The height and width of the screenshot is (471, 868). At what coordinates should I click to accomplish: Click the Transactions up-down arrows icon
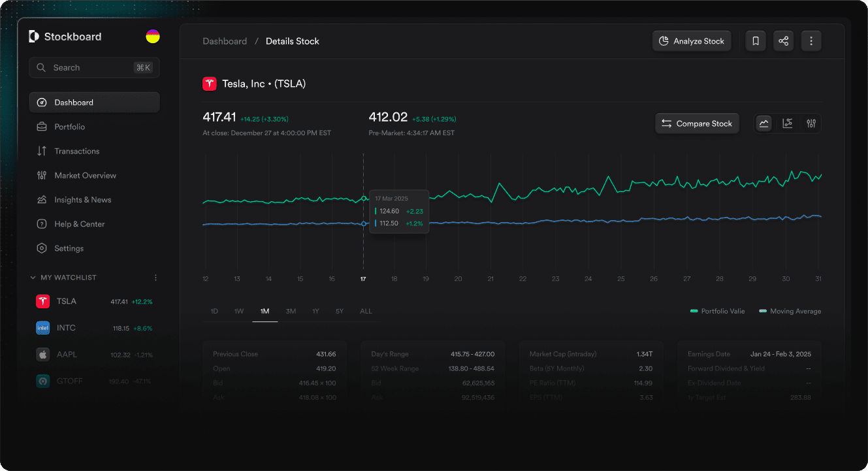point(42,151)
